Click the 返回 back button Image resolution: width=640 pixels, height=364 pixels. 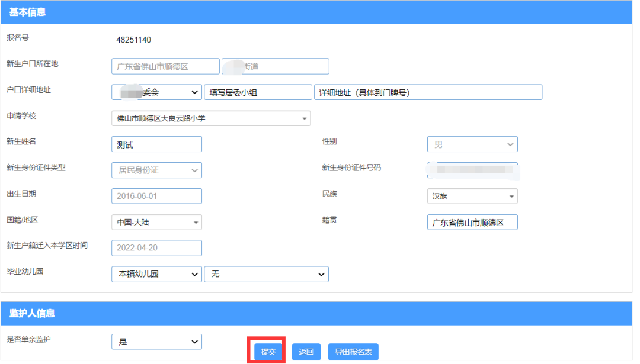pyautogui.click(x=306, y=352)
